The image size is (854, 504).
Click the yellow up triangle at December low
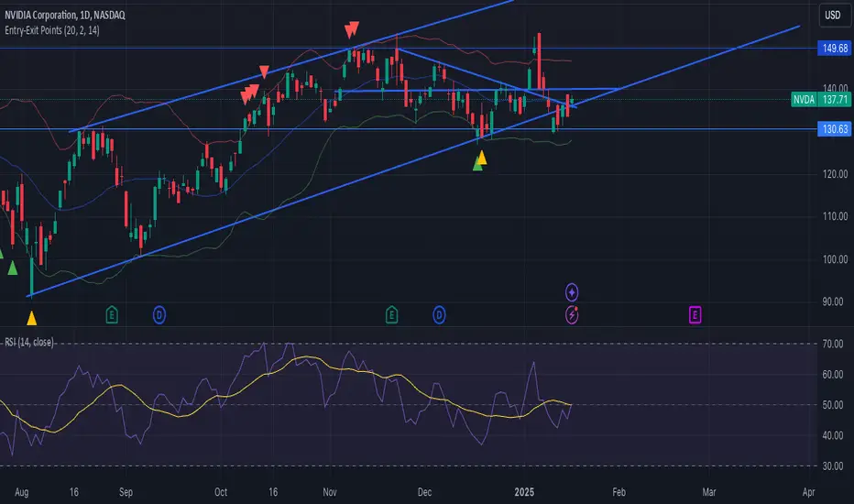coord(481,158)
